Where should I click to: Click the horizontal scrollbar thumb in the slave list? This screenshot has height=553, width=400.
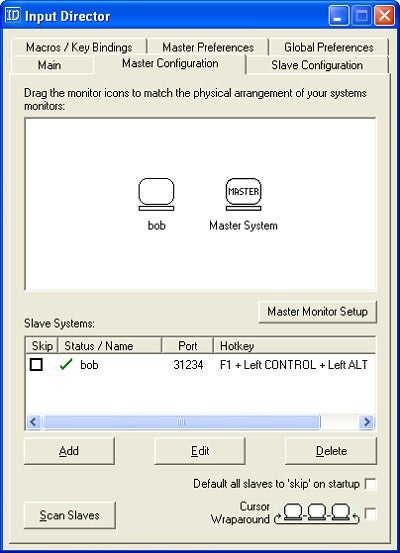pos(181,422)
